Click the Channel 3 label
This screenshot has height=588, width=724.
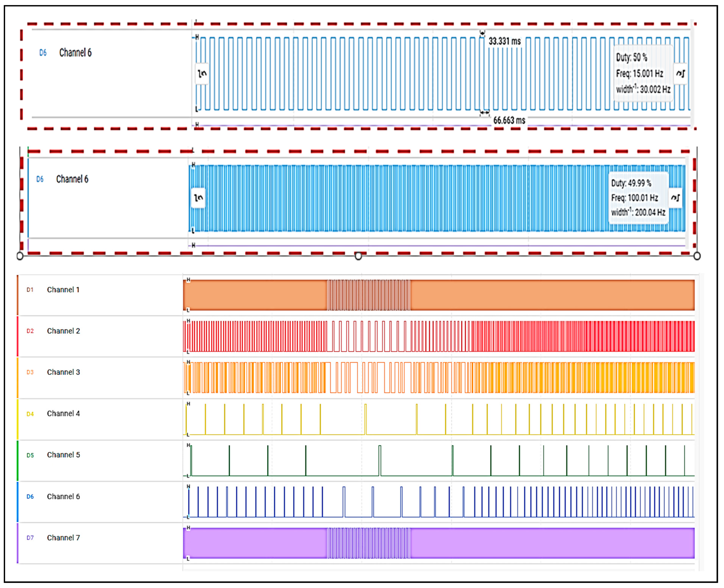coord(63,372)
